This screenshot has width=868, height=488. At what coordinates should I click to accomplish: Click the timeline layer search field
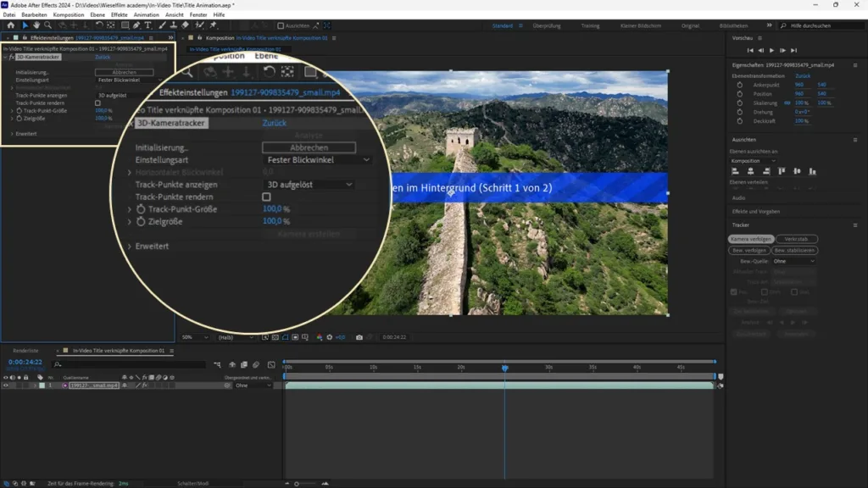pyautogui.click(x=129, y=364)
